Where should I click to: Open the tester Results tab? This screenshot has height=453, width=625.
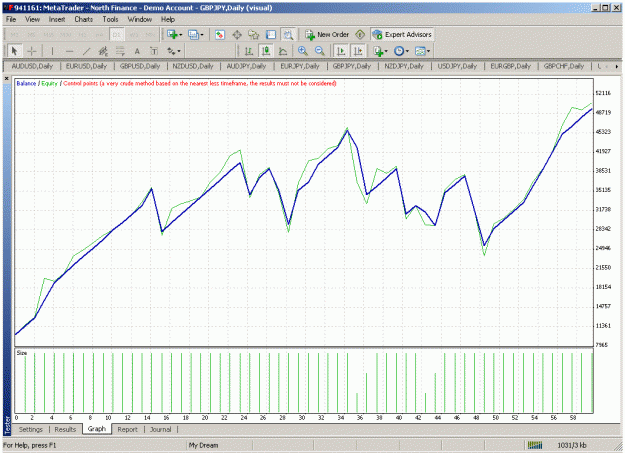click(65, 429)
